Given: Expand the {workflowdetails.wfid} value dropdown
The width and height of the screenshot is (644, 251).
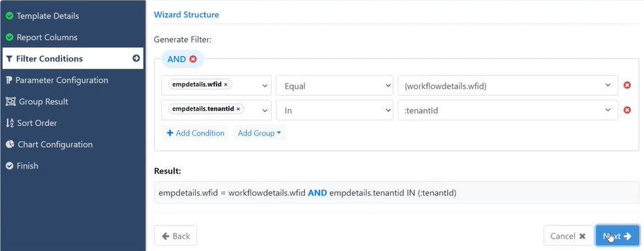Looking at the screenshot, I should (508, 86).
